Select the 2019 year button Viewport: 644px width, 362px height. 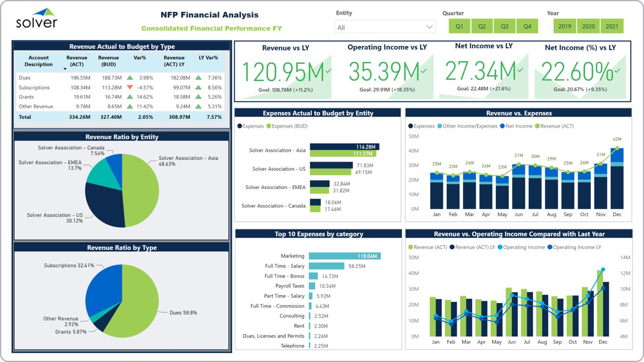coord(564,25)
